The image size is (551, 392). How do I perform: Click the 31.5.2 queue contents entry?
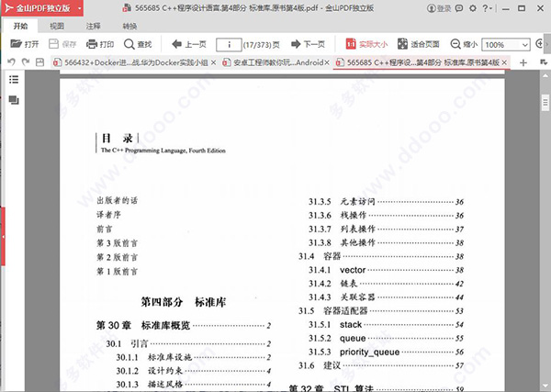click(x=387, y=338)
